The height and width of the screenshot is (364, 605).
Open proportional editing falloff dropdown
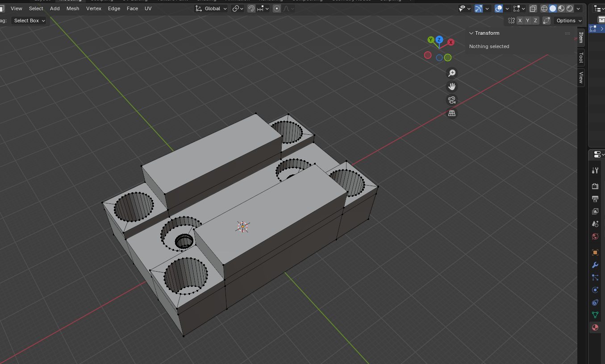288,8
